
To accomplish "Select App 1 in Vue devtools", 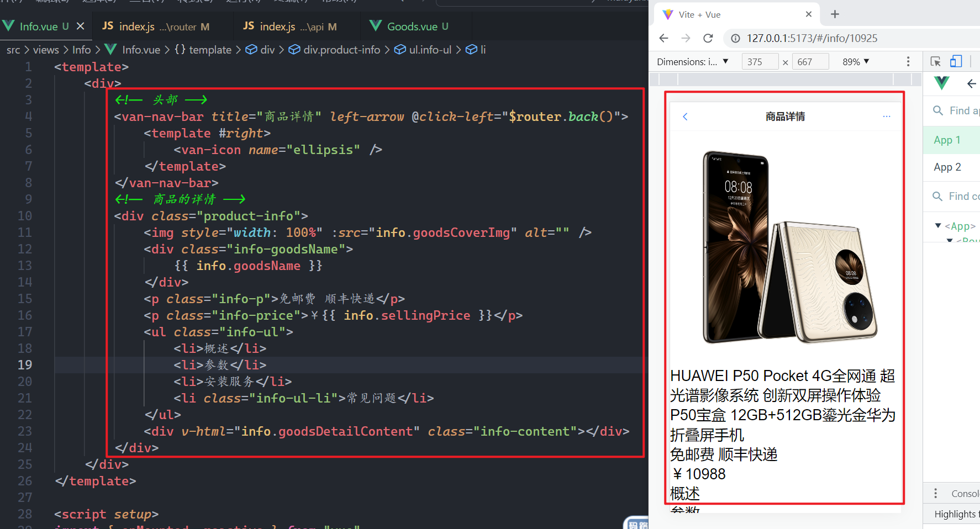I will pos(951,140).
